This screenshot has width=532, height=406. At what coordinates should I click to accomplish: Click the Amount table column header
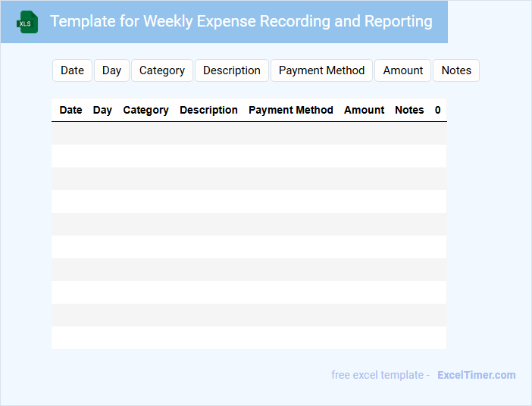coord(364,110)
